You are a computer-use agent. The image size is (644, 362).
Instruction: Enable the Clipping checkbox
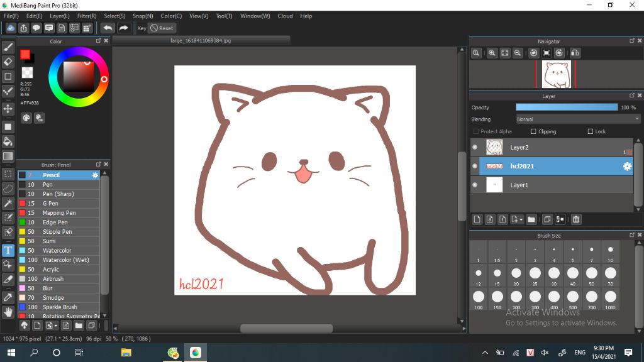[x=533, y=131]
